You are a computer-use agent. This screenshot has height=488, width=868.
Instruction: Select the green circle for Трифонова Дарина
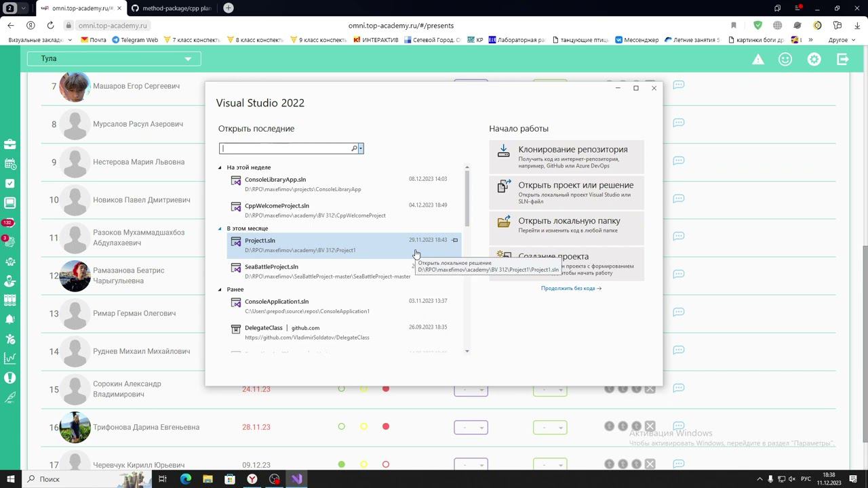341,426
